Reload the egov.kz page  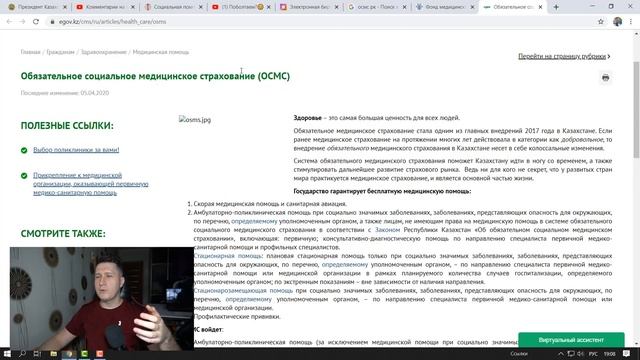[x=36, y=22]
